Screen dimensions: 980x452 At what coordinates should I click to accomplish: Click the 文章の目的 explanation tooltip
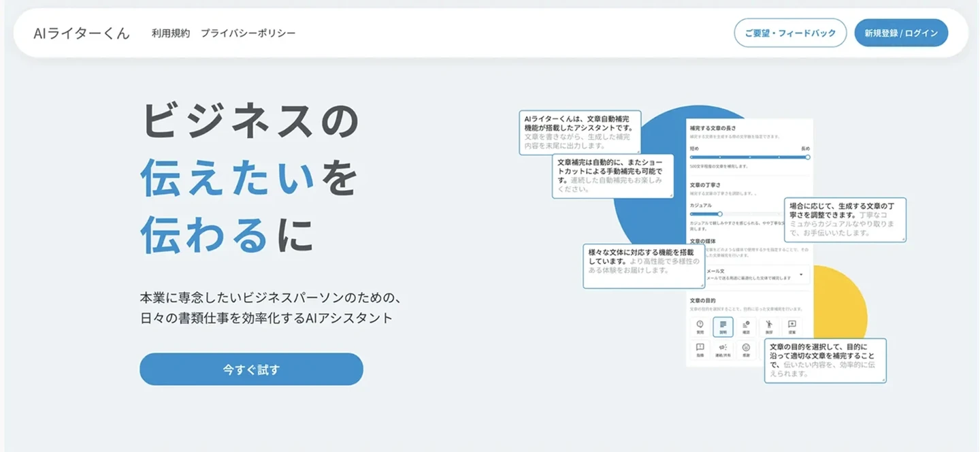click(x=826, y=361)
